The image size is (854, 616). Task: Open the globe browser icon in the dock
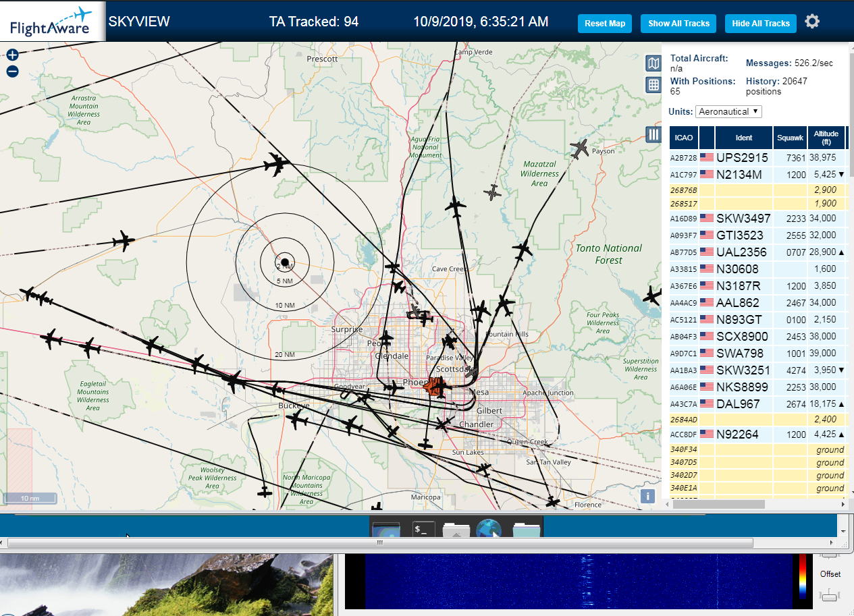coord(490,529)
